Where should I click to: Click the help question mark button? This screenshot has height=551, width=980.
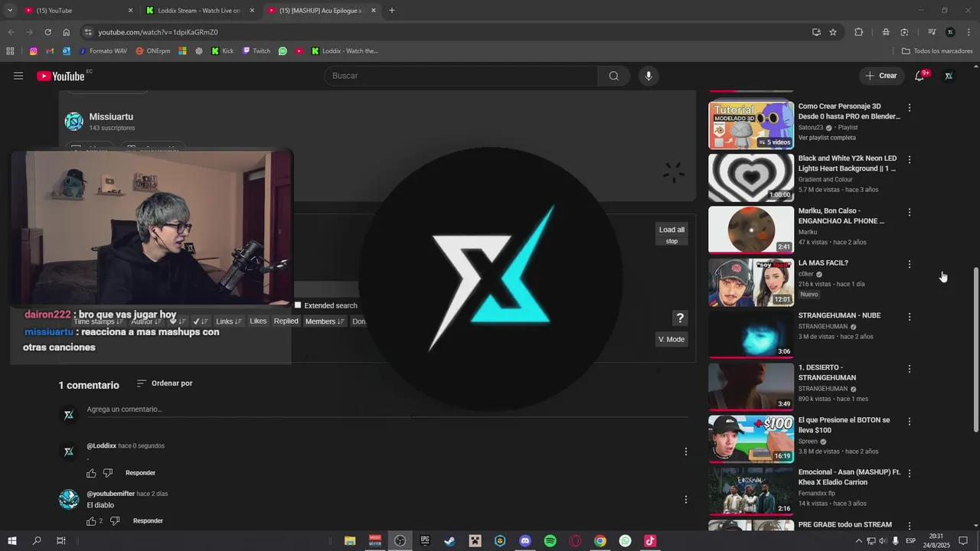click(x=680, y=318)
